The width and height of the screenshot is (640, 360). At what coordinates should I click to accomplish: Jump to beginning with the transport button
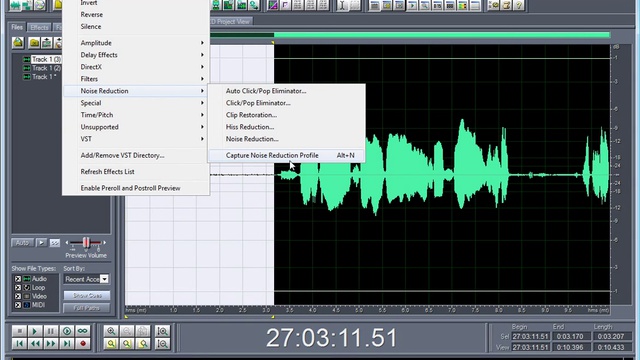(19, 344)
